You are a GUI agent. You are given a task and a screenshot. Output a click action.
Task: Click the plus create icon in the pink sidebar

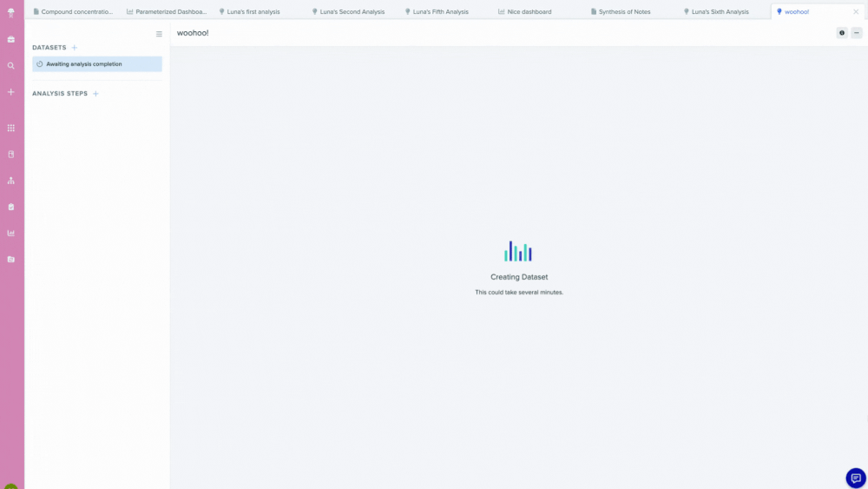[x=11, y=92]
